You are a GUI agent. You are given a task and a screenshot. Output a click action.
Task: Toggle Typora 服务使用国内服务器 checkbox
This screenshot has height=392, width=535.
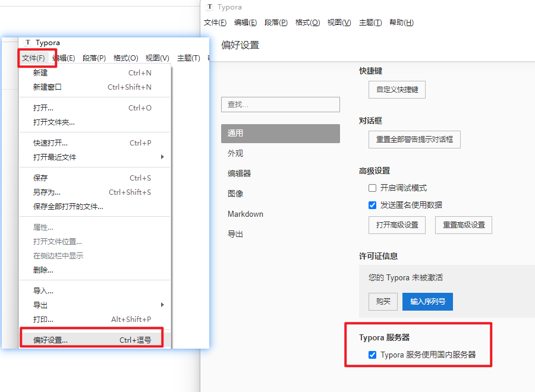pos(372,355)
